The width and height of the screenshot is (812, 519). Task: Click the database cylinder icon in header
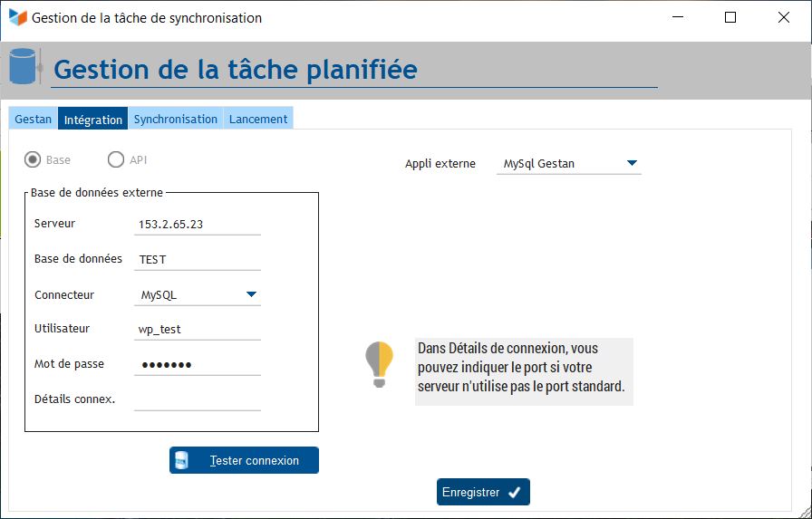[x=24, y=67]
